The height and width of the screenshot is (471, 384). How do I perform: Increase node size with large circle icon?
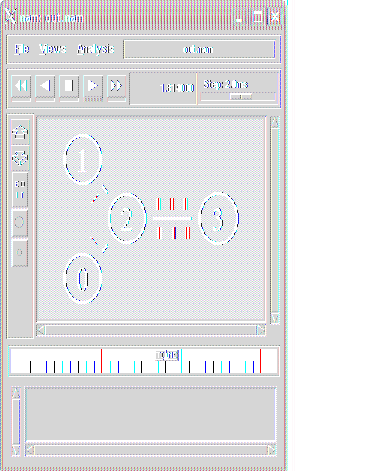click(x=19, y=222)
